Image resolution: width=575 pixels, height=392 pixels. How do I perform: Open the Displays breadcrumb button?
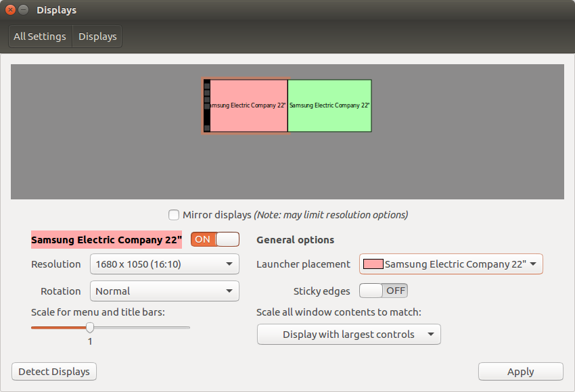pos(97,36)
